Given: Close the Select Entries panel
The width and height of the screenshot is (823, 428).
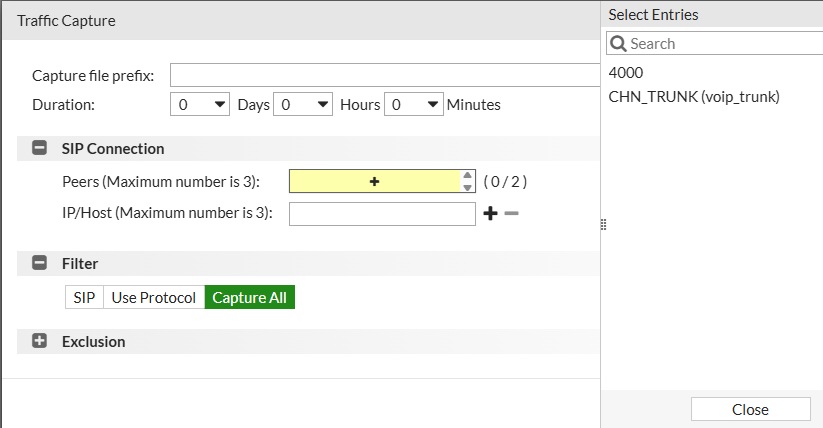Looking at the screenshot, I should pyautogui.click(x=751, y=409).
